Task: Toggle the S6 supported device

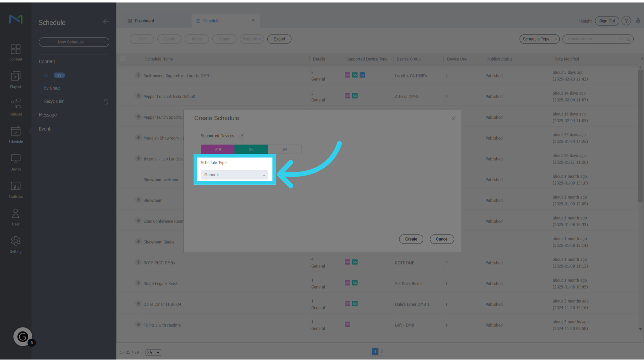Action: [251, 149]
